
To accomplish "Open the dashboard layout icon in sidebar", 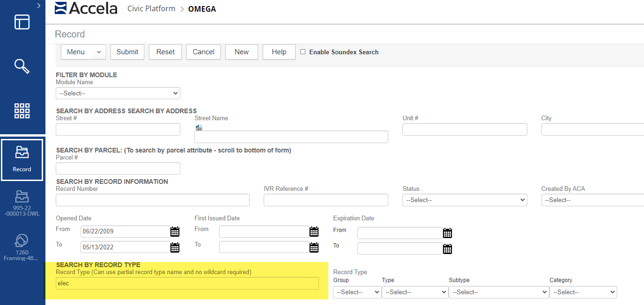I will pyautogui.click(x=22, y=22).
